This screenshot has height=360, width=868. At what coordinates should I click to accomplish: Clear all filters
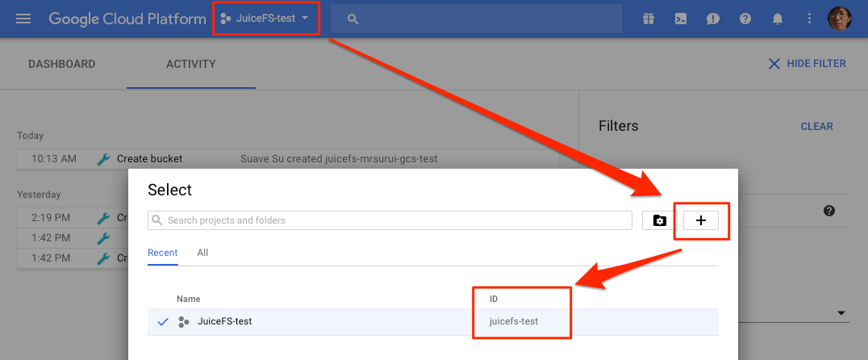pos(816,126)
